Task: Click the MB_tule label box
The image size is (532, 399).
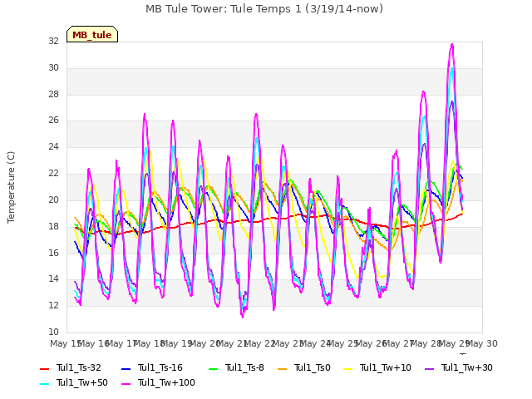Action: pyautogui.click(x=92, y=34)
